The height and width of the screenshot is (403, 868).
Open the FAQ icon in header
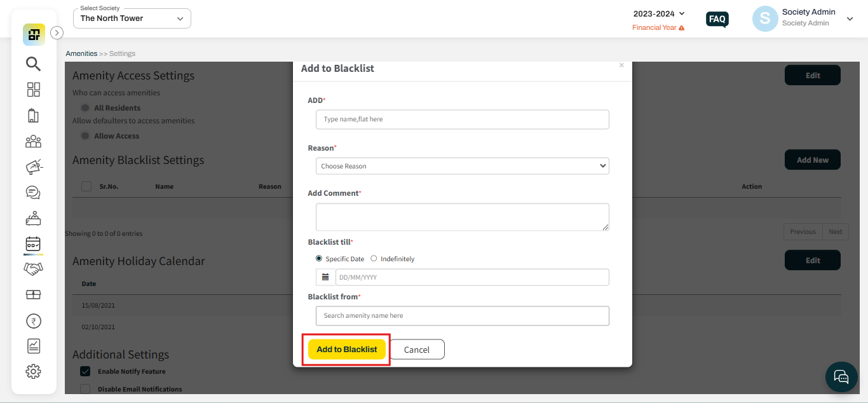click(717, 19)
